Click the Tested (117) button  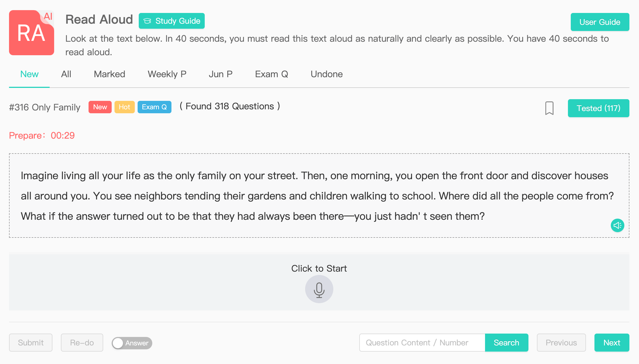[x=598, y=108]
